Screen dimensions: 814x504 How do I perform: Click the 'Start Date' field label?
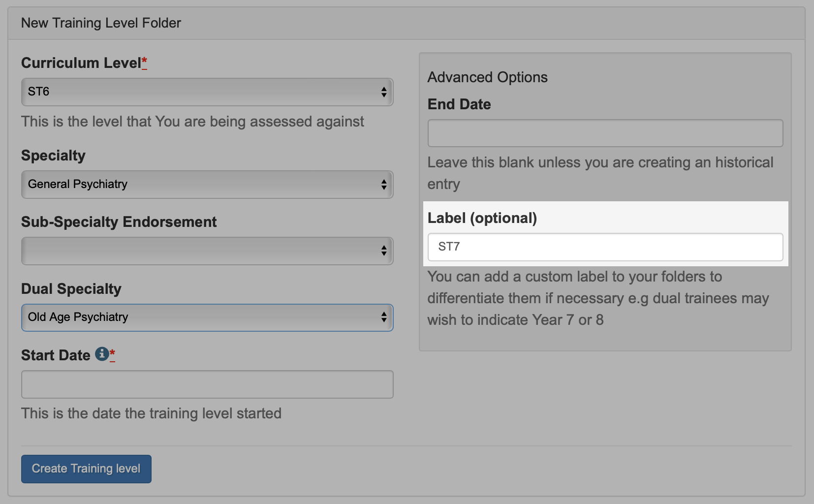[56, 355]
